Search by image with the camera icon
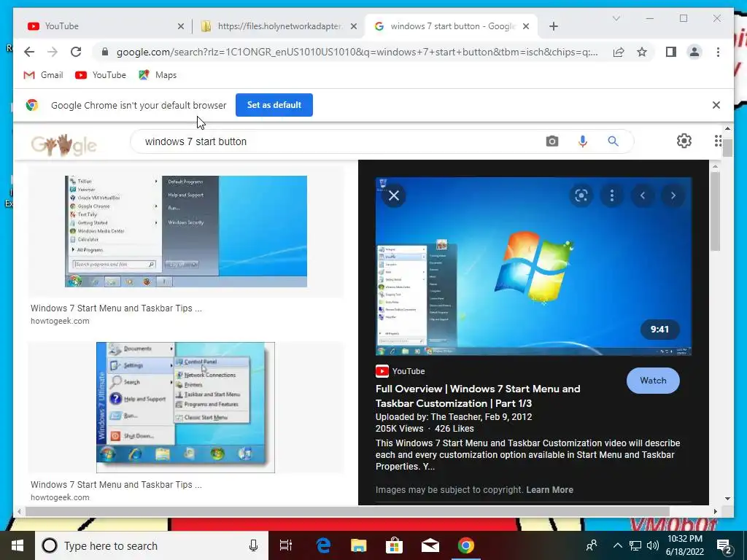The width and height of the screenshot is (747, 560). (x=551, y=141)
